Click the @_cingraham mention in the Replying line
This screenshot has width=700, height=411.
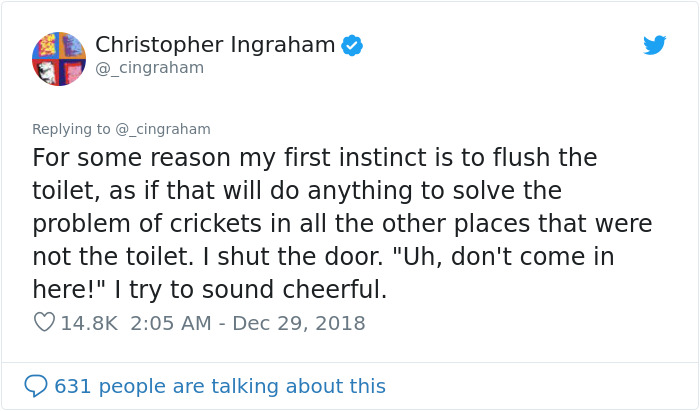click(163, 129)
